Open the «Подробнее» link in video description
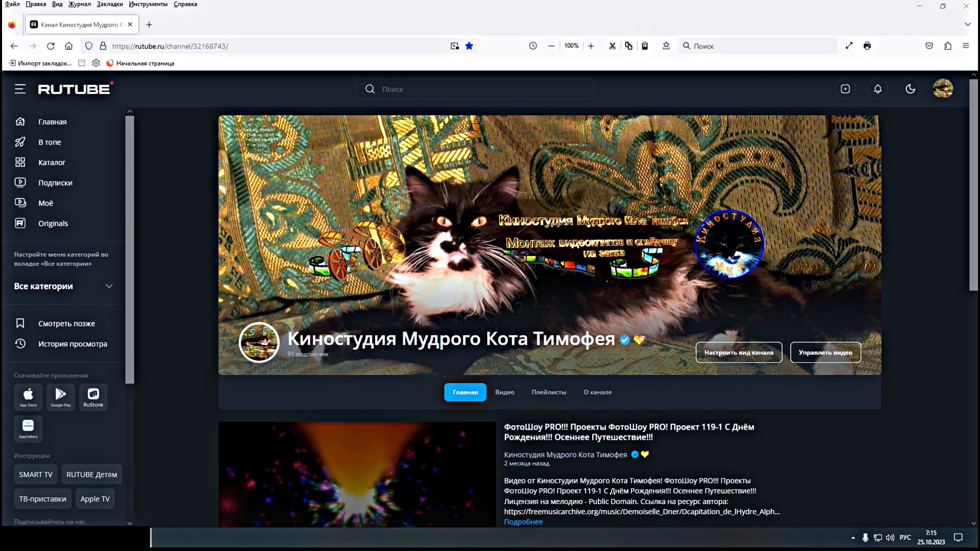This screenshot has height=551, width=980. 523,521
